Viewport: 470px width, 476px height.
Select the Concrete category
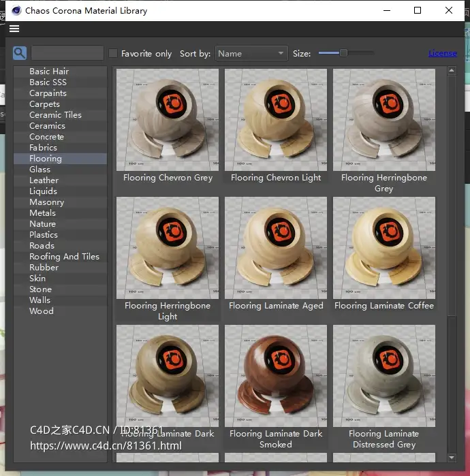point(60,137)
